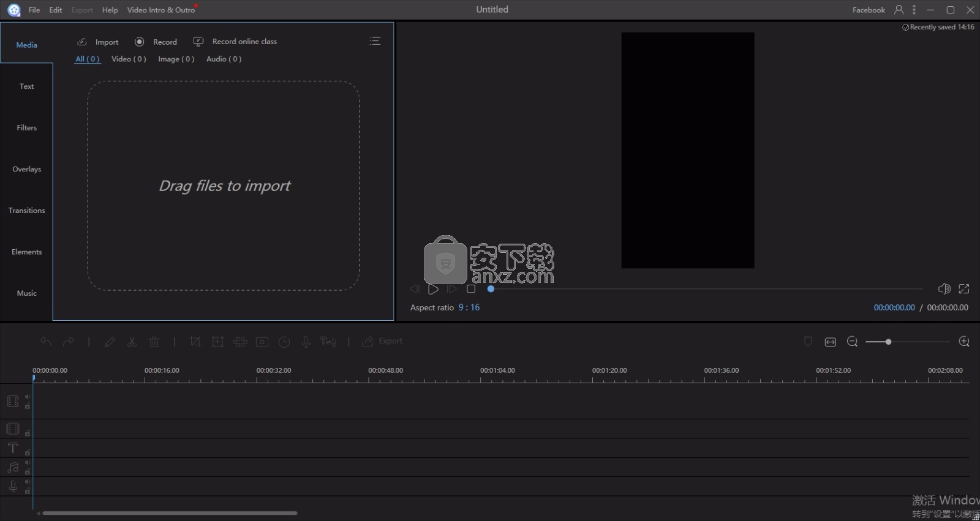Viewport: 980px width, 521px height.
Task: Open the Filters panel tab
Action: coord(26,127)
